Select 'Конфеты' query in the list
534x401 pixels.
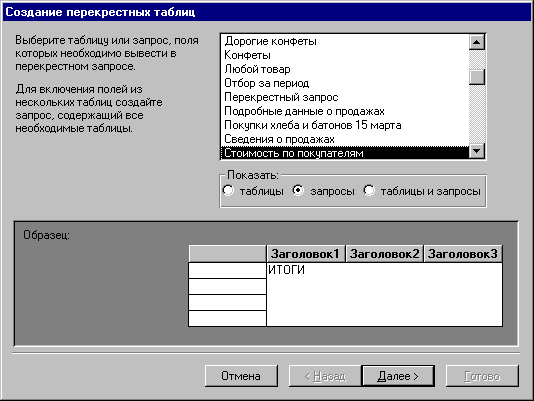(x=345, y=55)
